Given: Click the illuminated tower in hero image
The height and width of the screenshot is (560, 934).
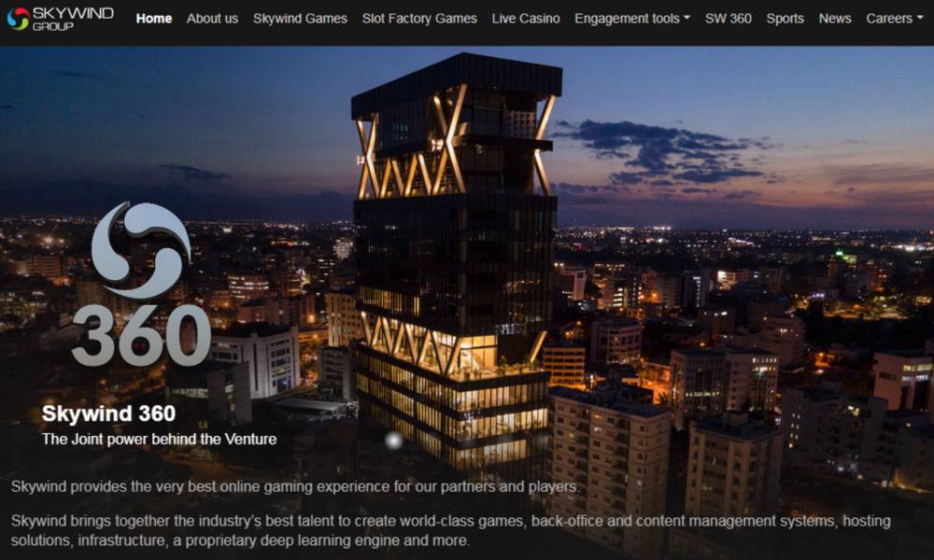Looking at the screenshot, I should pyautogui.click(x=456, y=262).
